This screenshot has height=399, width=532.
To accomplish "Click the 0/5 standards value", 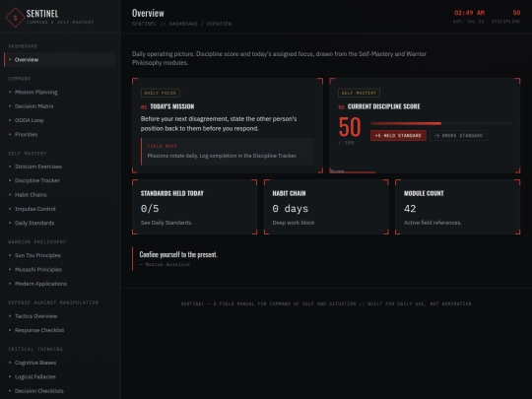I will tap(150, 208).
